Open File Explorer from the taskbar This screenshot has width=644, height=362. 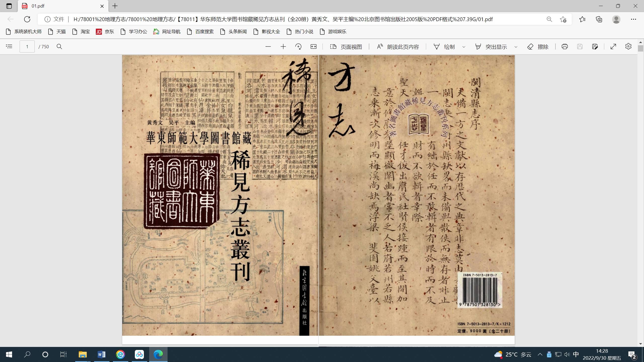coord(83,354)
